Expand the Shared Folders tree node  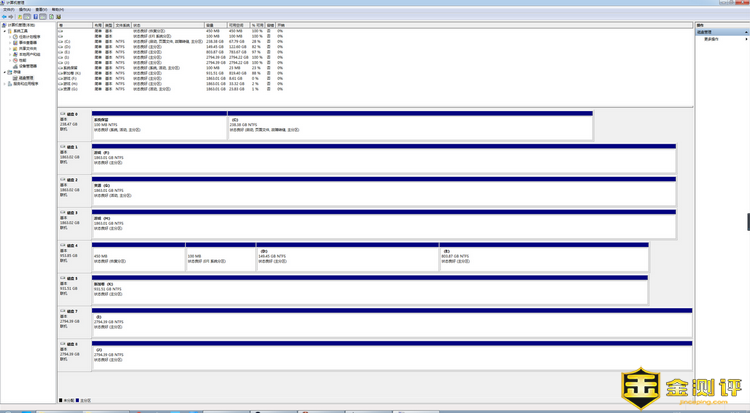[11, 49]
